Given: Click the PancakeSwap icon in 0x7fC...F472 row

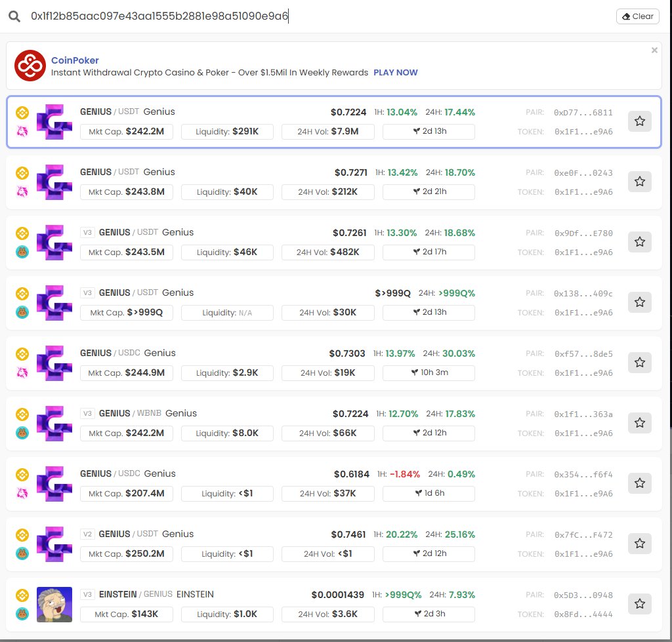Looking at the screenshot, I should click(22, 553).
